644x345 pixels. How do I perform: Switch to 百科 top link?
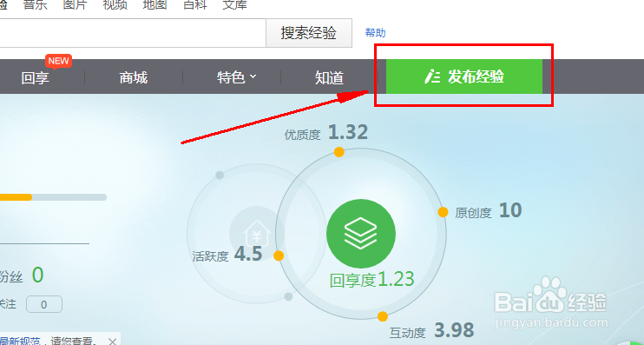click(x=194, y=5)
